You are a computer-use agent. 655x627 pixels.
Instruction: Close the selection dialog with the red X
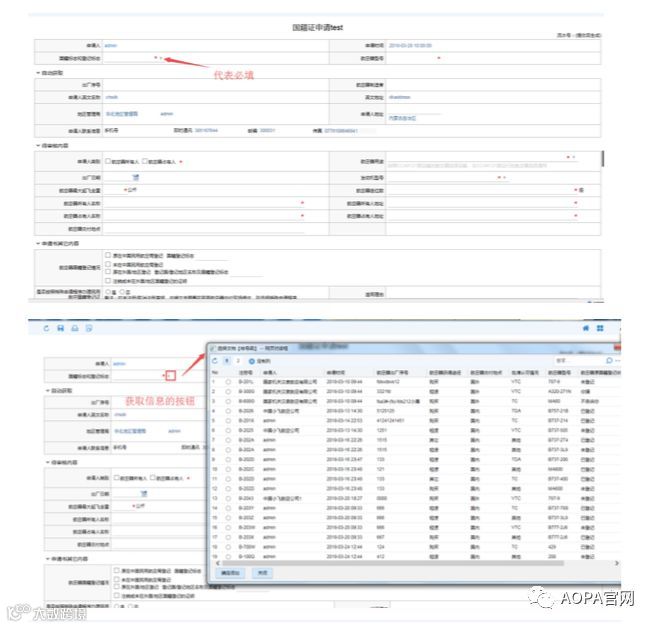617,348
